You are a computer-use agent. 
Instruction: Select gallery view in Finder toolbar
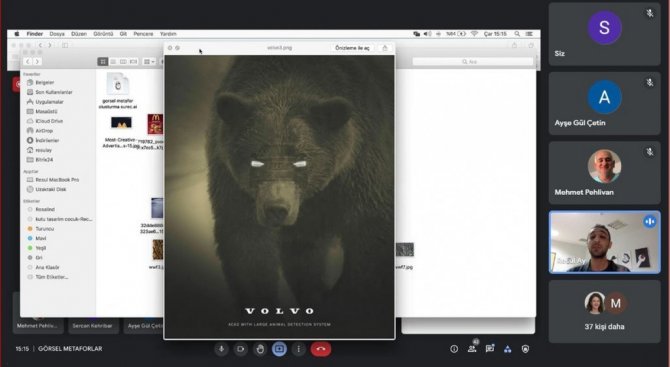click(133, 62)
